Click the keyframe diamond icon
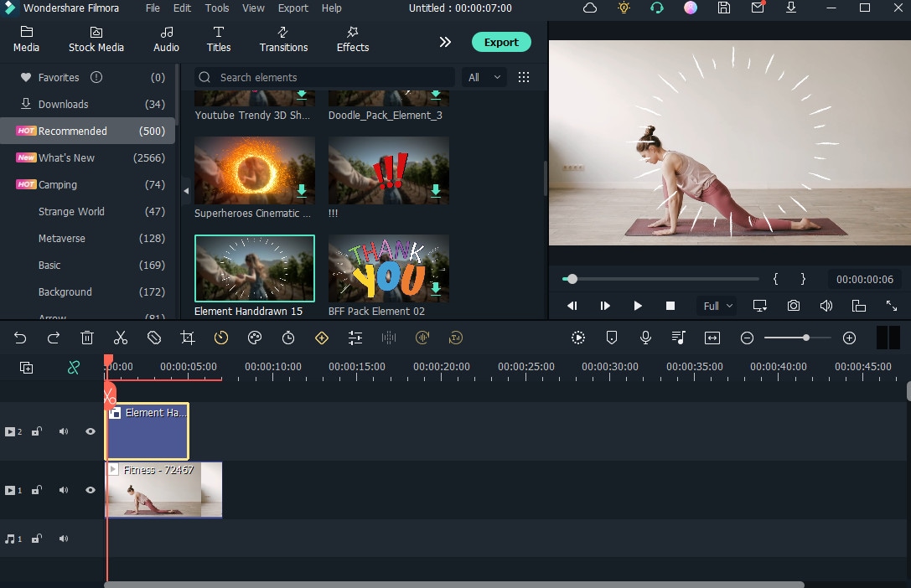Image resolution: width=911 pixels, height=588 pixels. (x=322, y=338)
